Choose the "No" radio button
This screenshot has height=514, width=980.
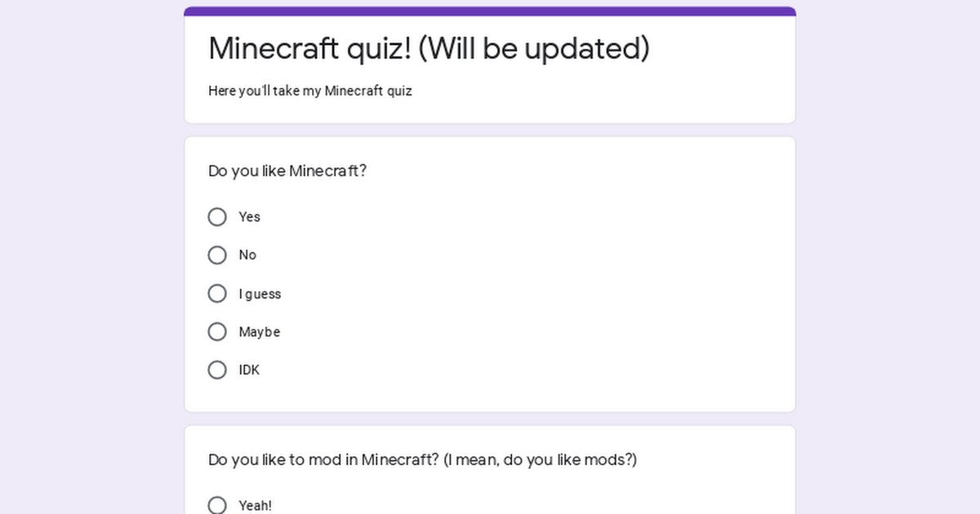217,255
